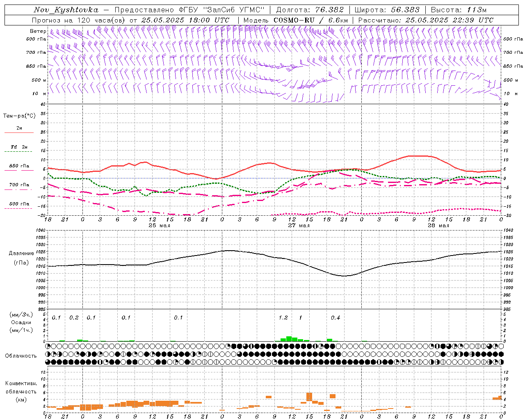Viewport: 525px width, 420px height.
Task: Click the latitude value Широта: 56.383
Action: point(387,10)
